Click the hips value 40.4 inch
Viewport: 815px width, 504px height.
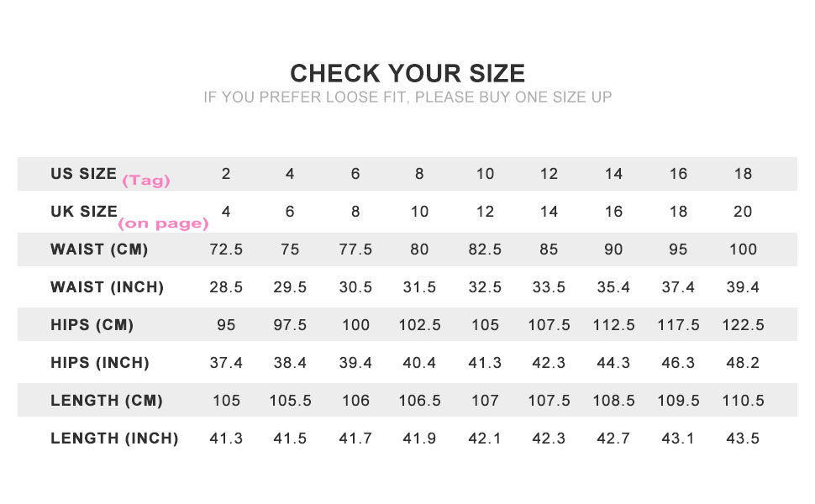coord(419,363)
